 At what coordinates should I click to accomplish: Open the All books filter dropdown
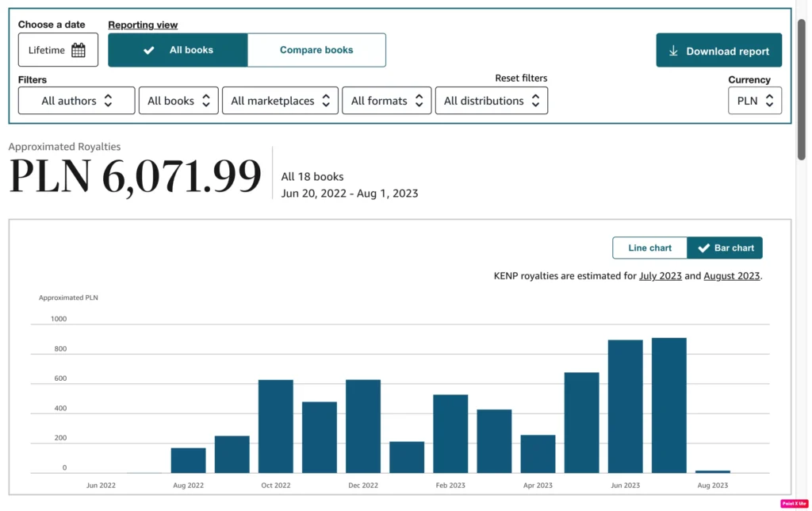[x=178, y=101]
